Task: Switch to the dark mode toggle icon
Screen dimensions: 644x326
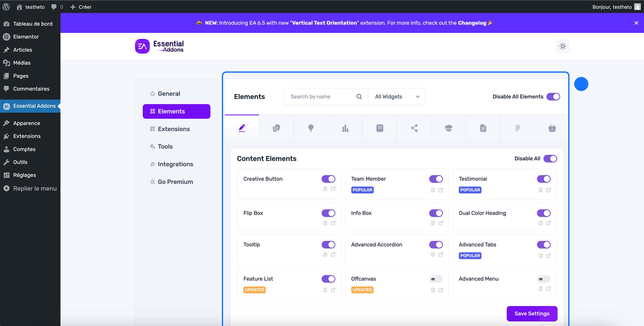Action: click(563, 46)
